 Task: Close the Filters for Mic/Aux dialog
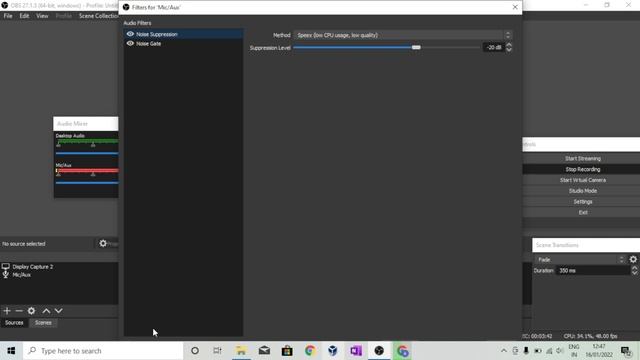pyautogui.click(x=515, y=7)
